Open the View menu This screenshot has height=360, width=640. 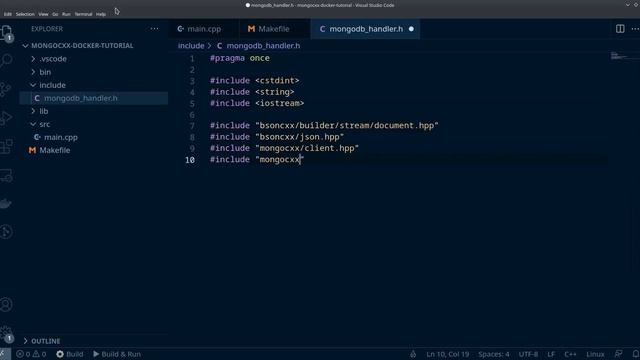click(43, 14)
